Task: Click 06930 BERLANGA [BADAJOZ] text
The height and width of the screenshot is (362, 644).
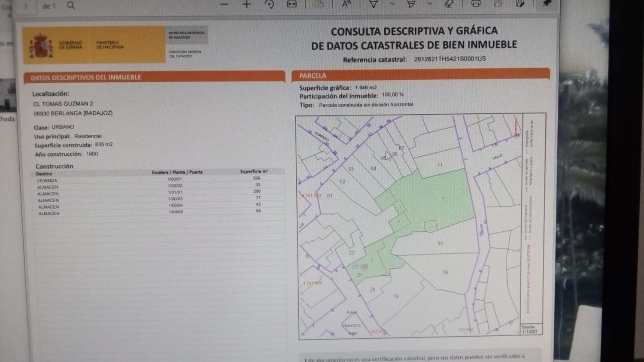Action: [73, 113]
